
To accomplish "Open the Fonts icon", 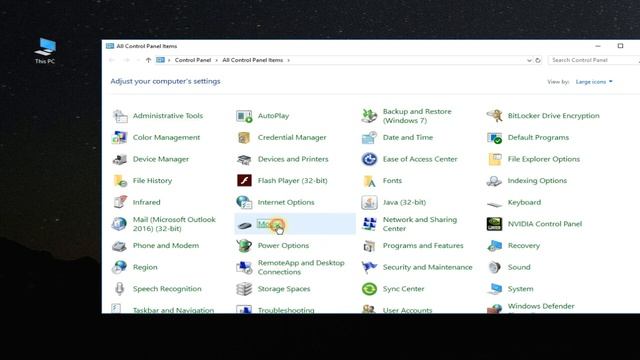I will pyautogui.click(x=369, y=181).
